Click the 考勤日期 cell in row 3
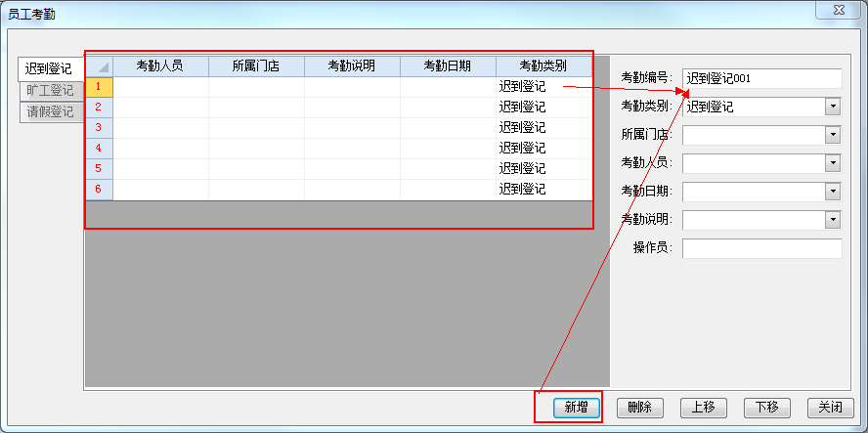This screenshot has height=433, width=868. (448, 128)
